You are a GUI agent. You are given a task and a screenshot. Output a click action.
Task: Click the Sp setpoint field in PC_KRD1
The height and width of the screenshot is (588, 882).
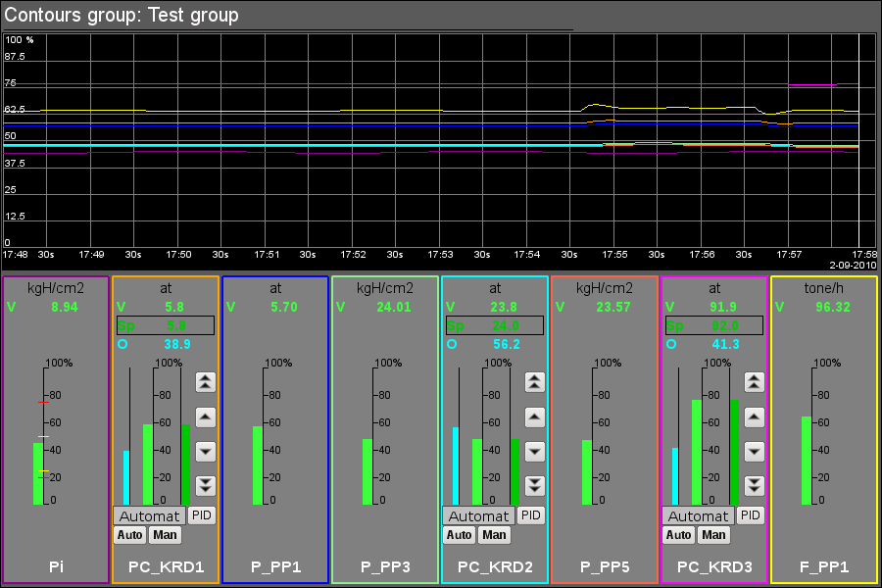click(165, 325)
